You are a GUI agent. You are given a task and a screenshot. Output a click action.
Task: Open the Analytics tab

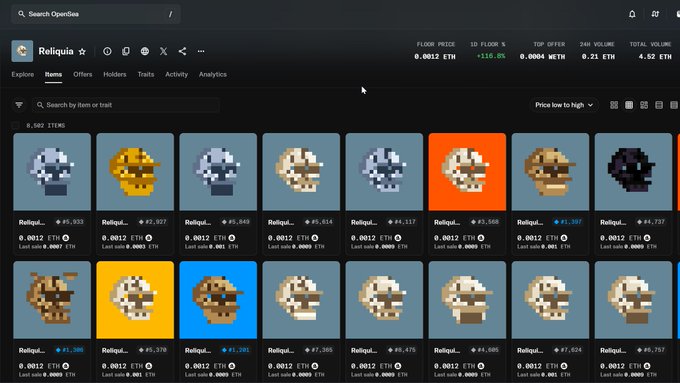pos(212,74)
